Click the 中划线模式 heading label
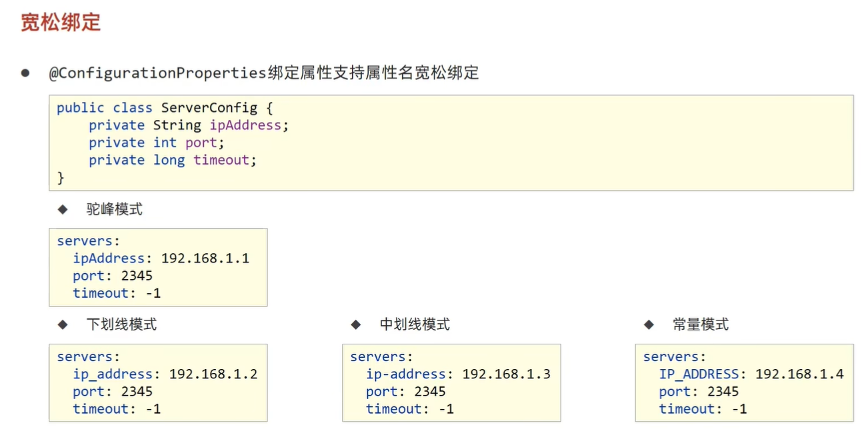 pyautogui.click(x=415, y=324)
